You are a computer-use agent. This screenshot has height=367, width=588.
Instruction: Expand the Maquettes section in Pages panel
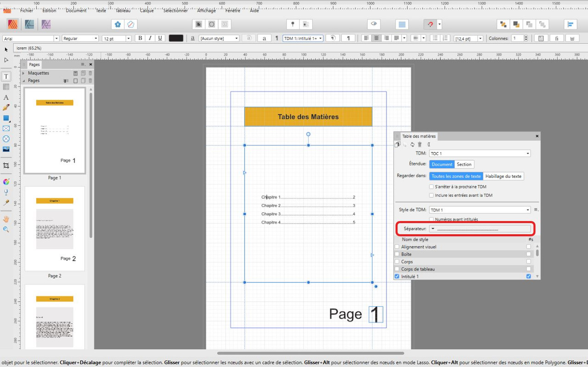[x=24, y=73]
